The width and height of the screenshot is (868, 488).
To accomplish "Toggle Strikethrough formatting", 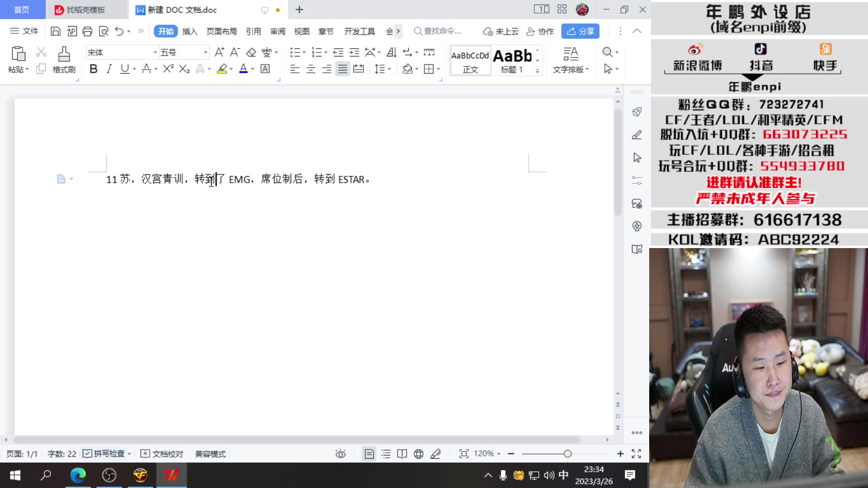I will coord(146,69).
